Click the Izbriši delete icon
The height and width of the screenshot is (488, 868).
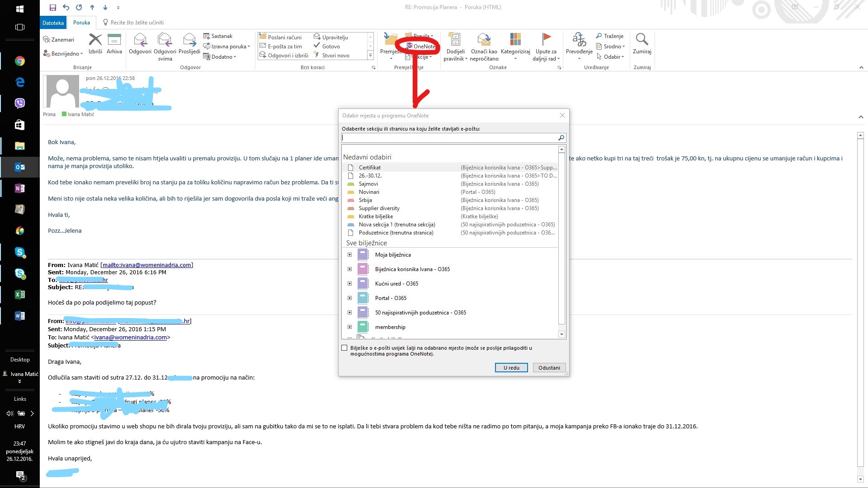pyautogui.click(x=95, y=40)
